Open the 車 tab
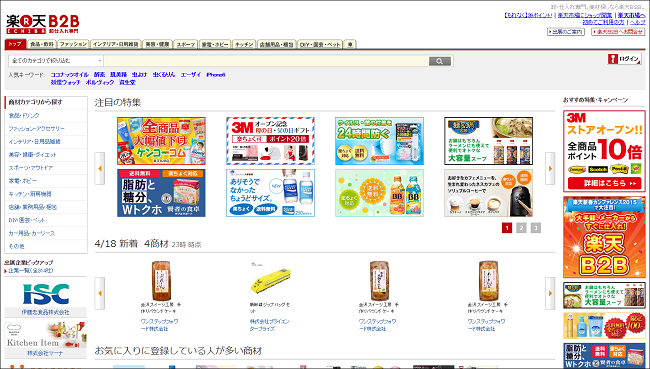The height and width of the screenshot is (369, 650). [350, 44]
